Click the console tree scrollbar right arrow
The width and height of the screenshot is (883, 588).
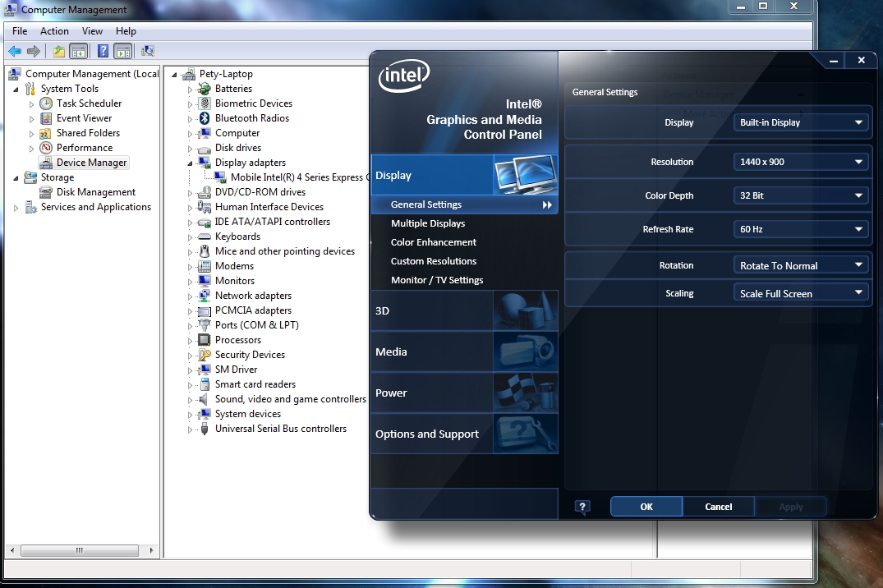(151, 550)
